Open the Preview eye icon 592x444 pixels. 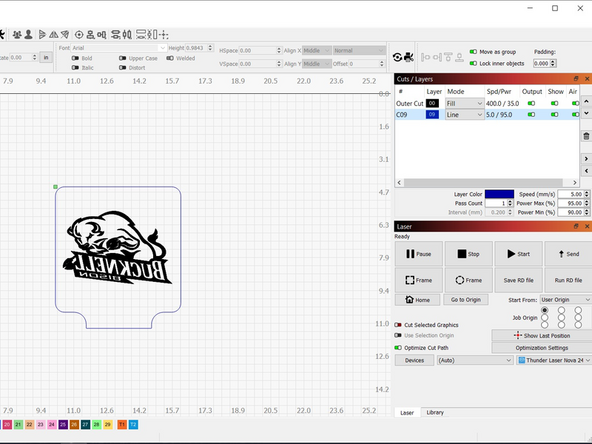[397, 57]
